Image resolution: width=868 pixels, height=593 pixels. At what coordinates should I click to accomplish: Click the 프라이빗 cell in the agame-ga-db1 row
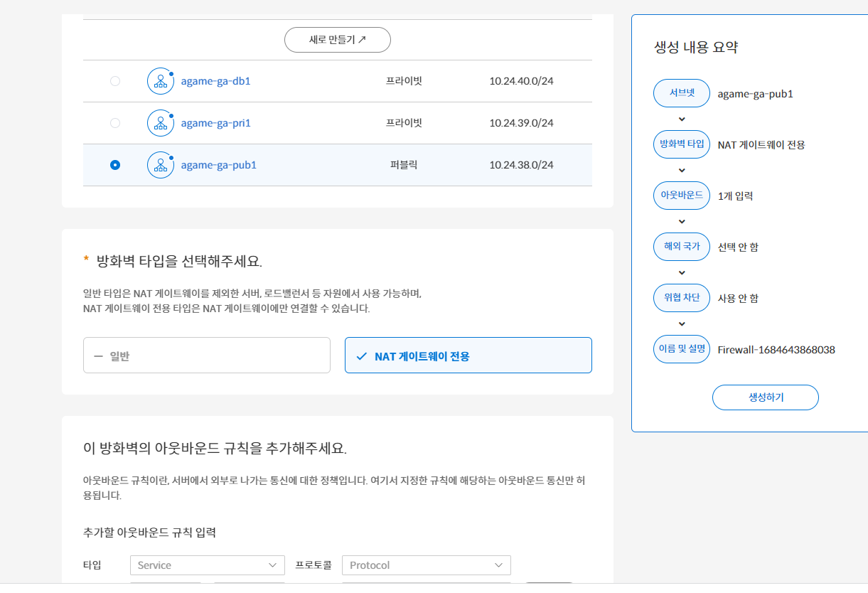404,81
